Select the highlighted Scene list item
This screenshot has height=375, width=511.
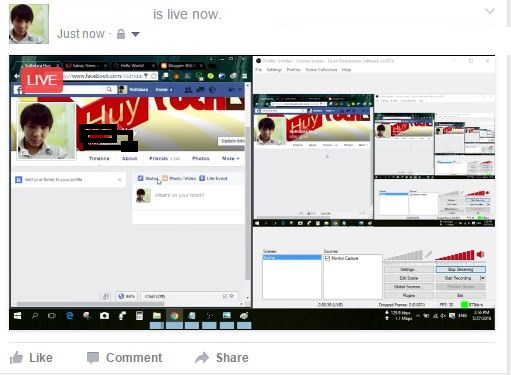click(292, 258)
